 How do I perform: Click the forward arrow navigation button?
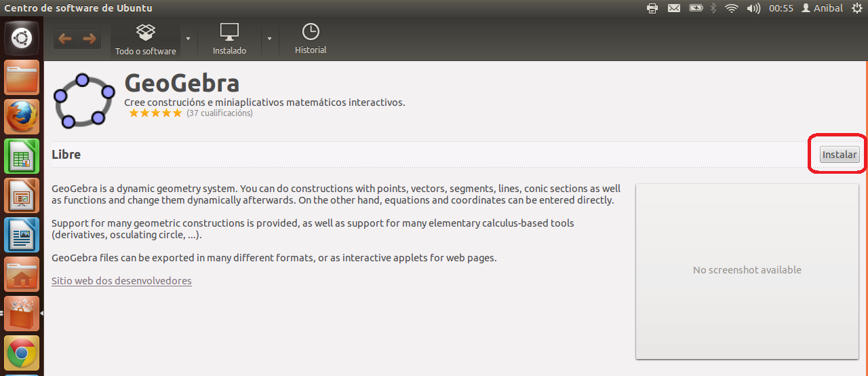[x=90, y=39]
